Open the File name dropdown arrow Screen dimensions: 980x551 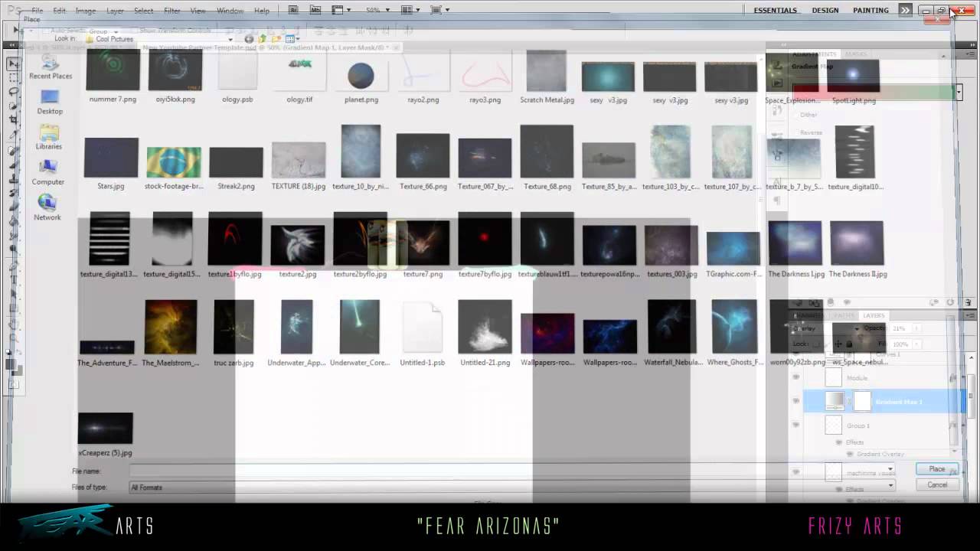point(890,469)
